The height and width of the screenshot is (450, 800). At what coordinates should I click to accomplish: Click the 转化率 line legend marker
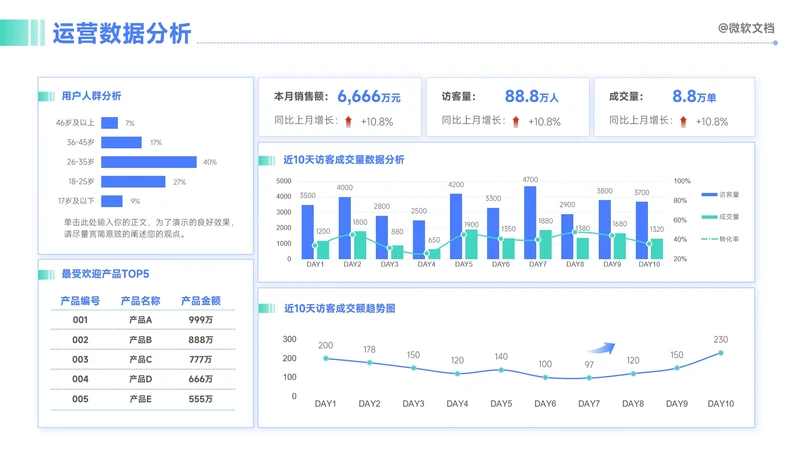tap(708, 239)
